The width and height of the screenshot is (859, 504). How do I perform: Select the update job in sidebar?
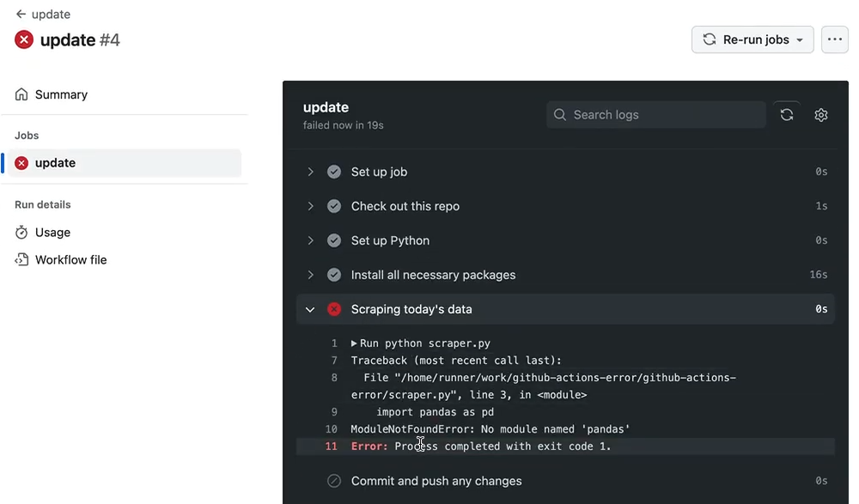(x=55, y=163)
